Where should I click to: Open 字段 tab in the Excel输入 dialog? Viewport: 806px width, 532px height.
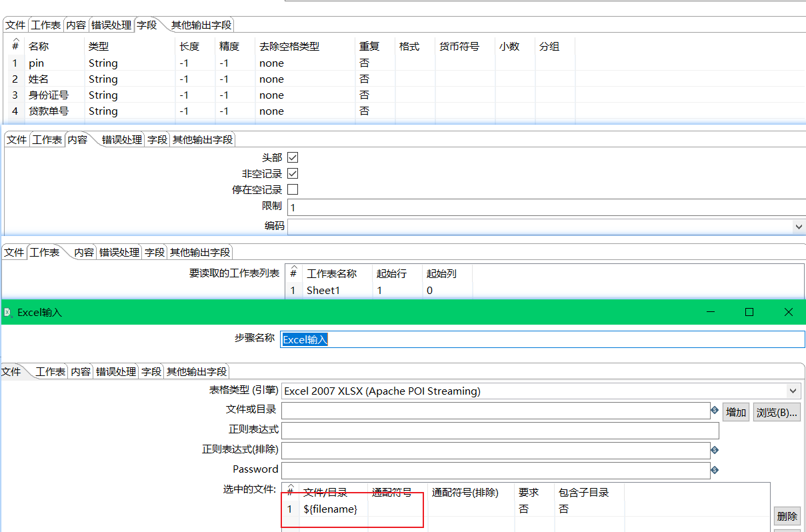(151, 372)
